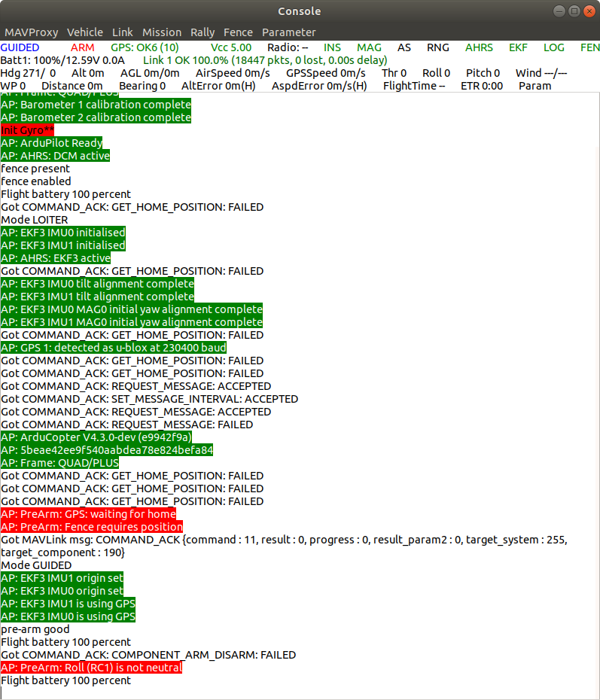The image size is (600, 700).
Task: Click the fence enabled log line
Action: [35, 181]
